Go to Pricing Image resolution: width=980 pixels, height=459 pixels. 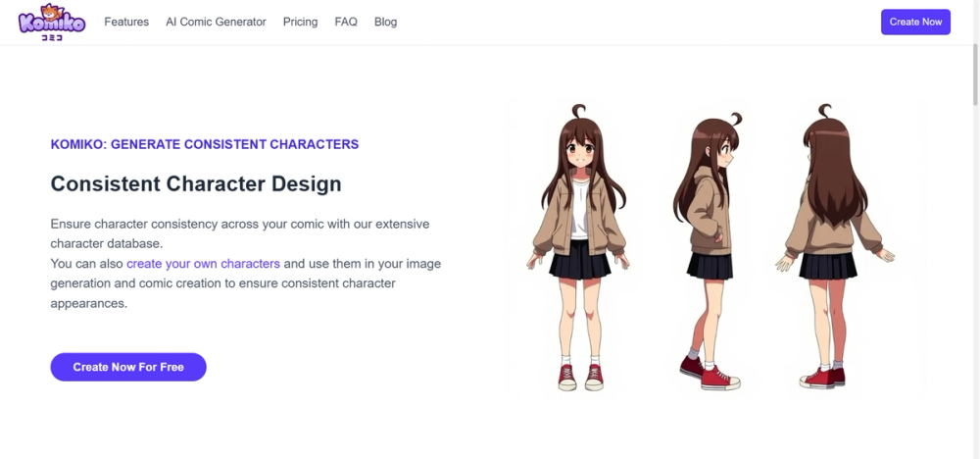[300, 22]
